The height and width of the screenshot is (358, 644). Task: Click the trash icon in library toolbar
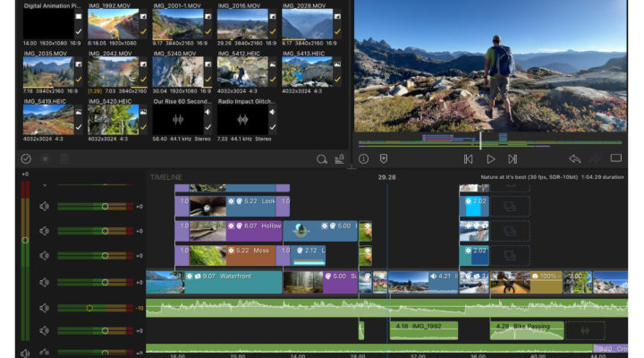(x=64, y=158)
